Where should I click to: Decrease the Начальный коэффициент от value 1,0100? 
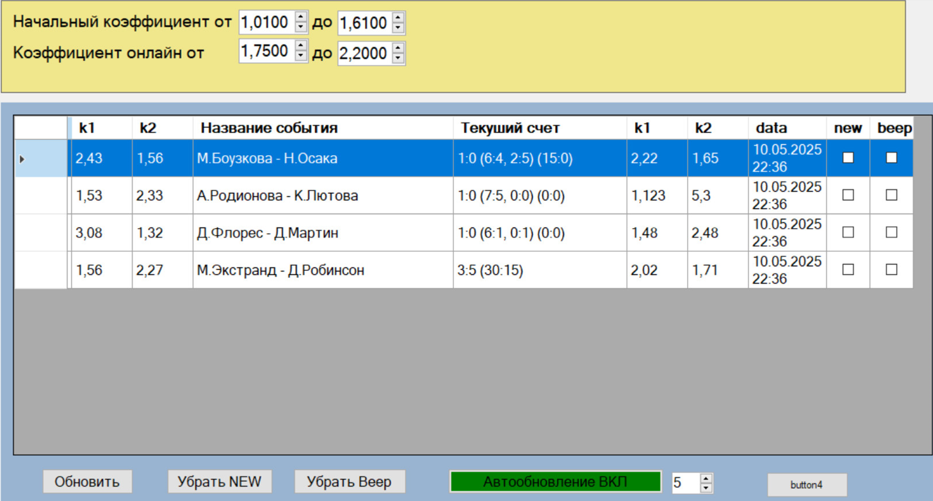tap(301, 27)
